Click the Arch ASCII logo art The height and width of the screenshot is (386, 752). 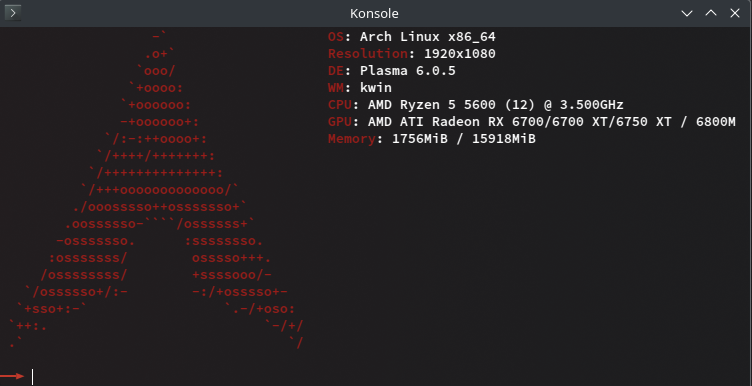pos(156,189)
